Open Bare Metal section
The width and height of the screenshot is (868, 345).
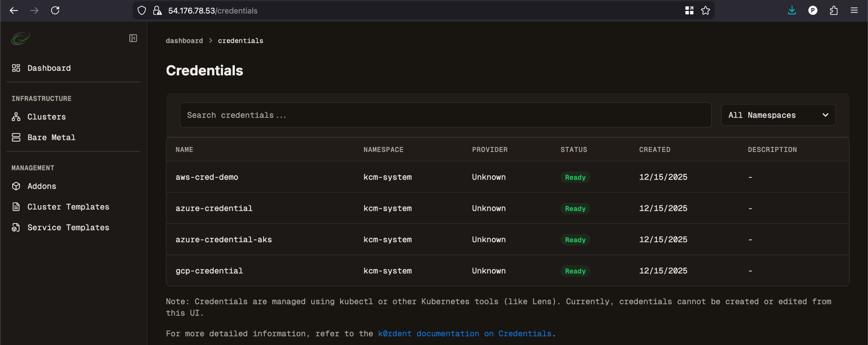51,138
